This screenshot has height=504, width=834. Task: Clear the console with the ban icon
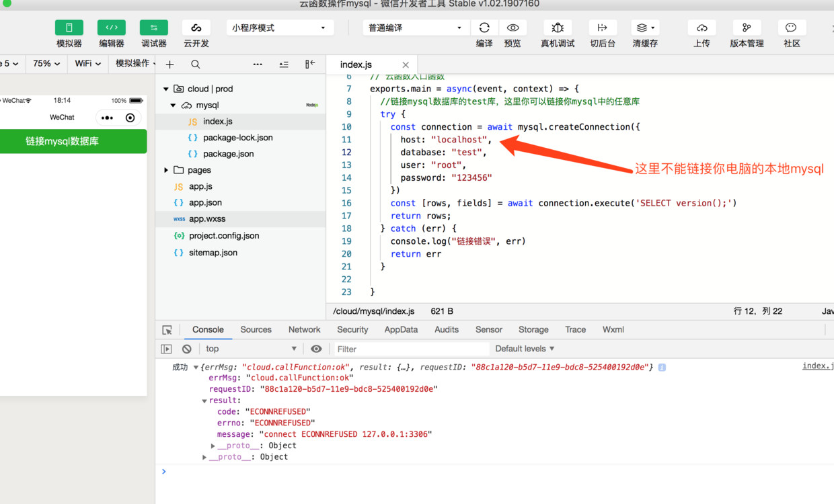pos(187,349)
